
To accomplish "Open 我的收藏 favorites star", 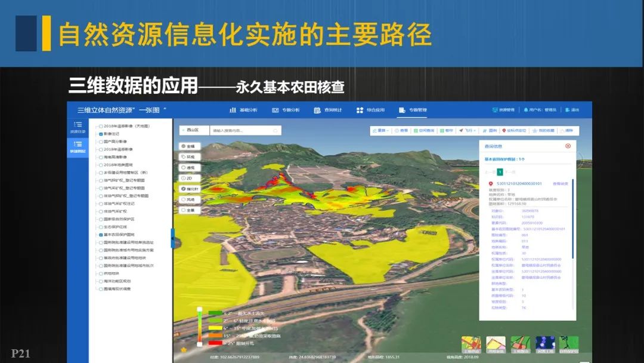I will tap(543, 130).
